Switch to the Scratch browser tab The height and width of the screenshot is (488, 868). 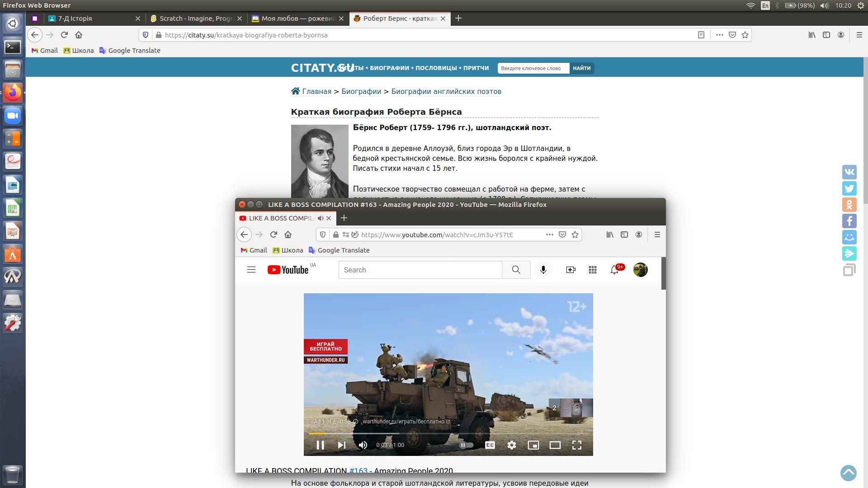click(x=195, y=19)
